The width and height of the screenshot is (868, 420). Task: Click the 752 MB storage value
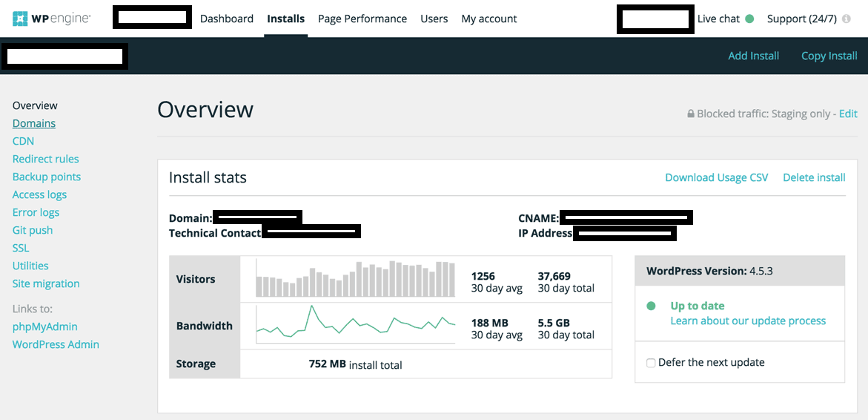[327, 364]
